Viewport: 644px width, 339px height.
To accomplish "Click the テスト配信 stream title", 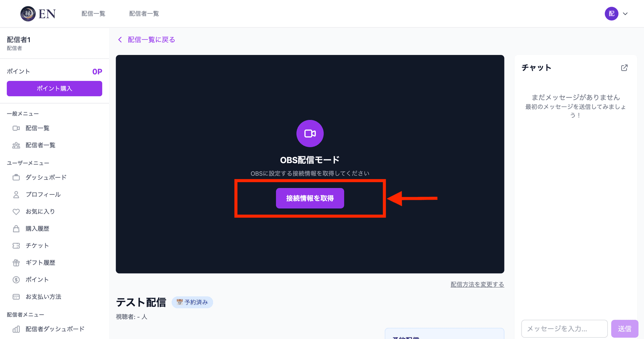I will point(141,302).
